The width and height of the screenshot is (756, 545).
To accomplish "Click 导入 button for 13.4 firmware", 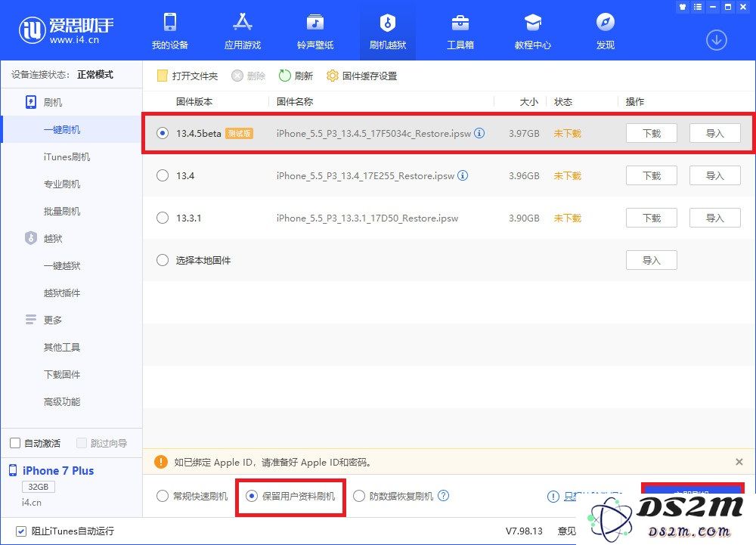I will [x=715, y=175].
